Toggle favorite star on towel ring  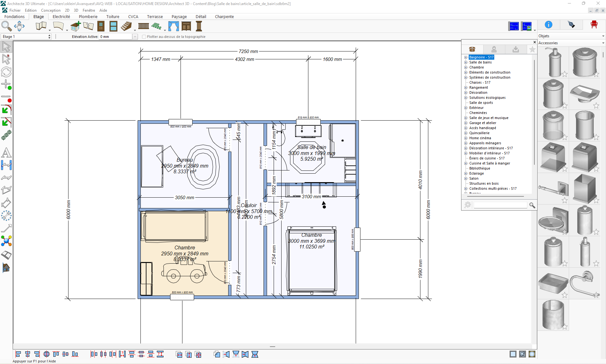pos(596,295)
